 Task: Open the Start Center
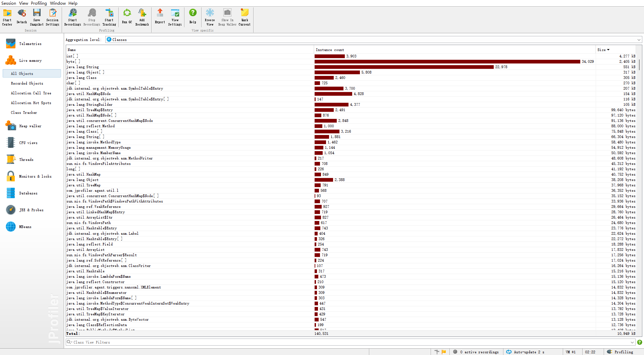7,17
